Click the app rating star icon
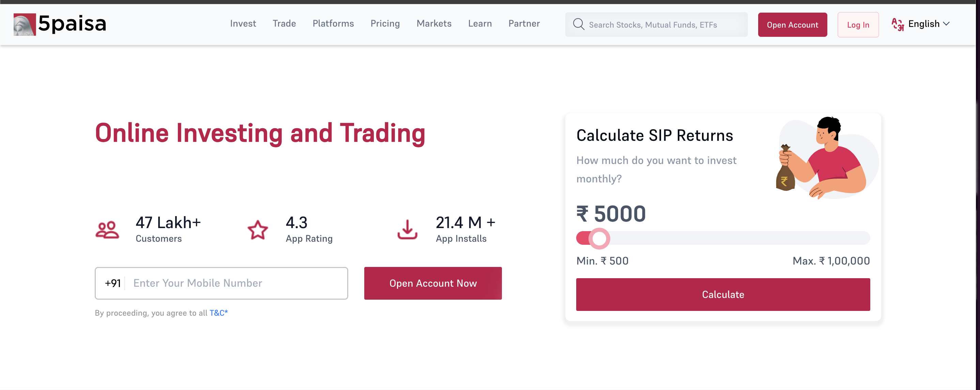The image size is (980, 390). pyautogui.click(x=258, y=230)
